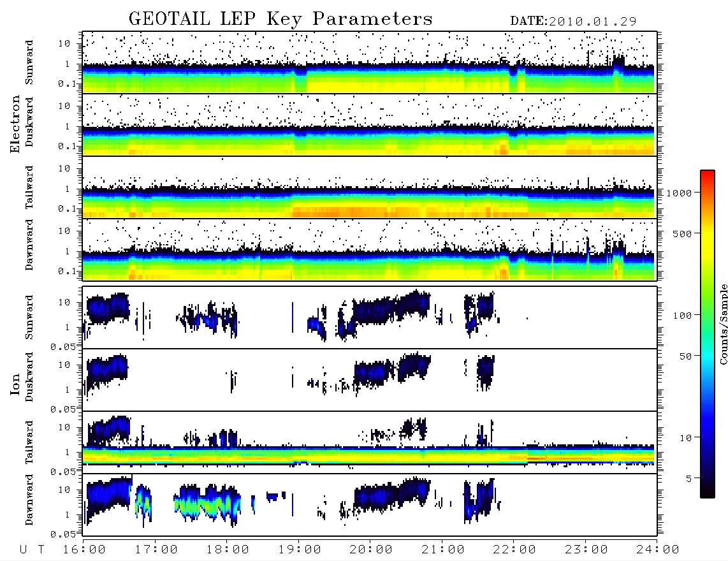Screen dimensions: 728x561
Task: Click the Electron Duskward spectrogram panel
Action: click(x=370, y=124)
